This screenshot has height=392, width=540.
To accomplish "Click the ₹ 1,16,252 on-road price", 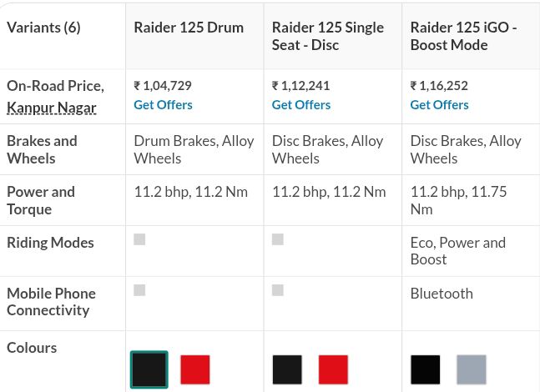I will tap(439, 85).
